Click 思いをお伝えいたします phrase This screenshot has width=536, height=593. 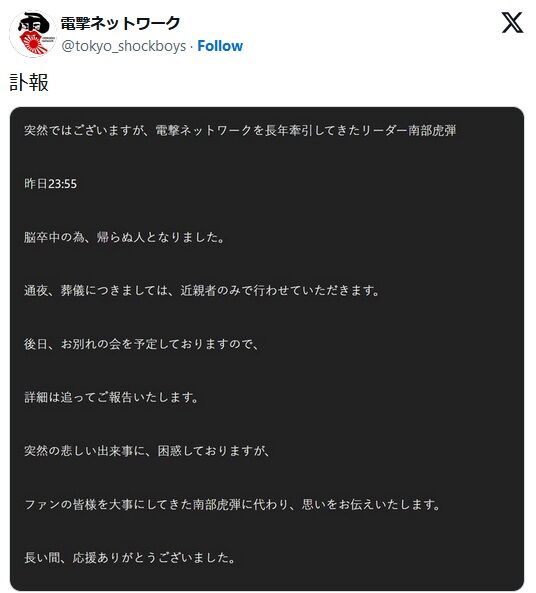[x=371, y=505]
